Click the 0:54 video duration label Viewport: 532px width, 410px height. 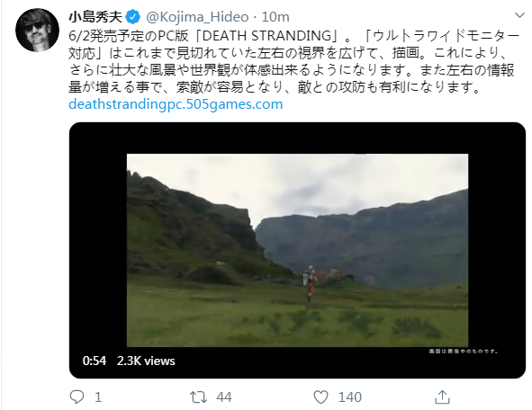click(95, 361)
